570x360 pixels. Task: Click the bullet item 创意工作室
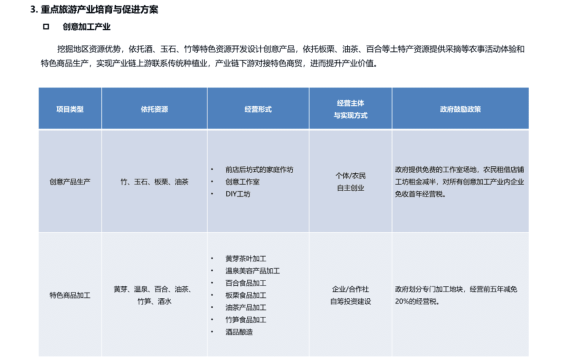point(242,181)
